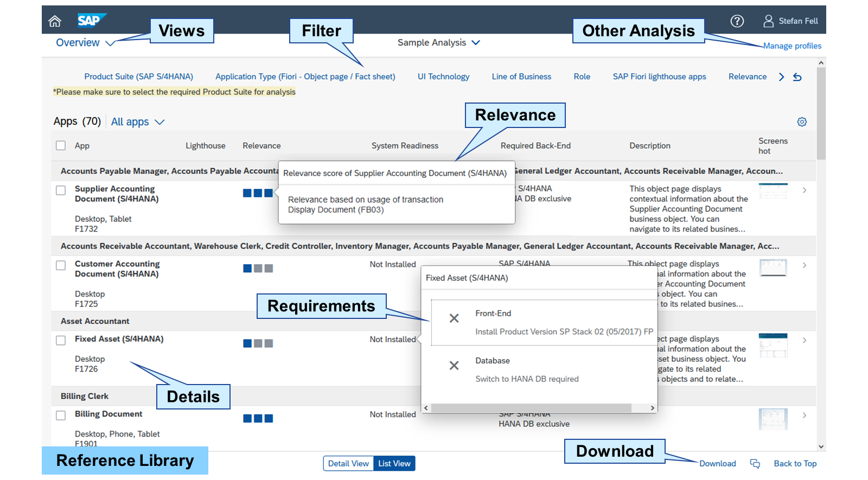Open Supplier Accounting Document screenshot thumbnail
This screenshot has width=868, height=480.
click(773, 191)
